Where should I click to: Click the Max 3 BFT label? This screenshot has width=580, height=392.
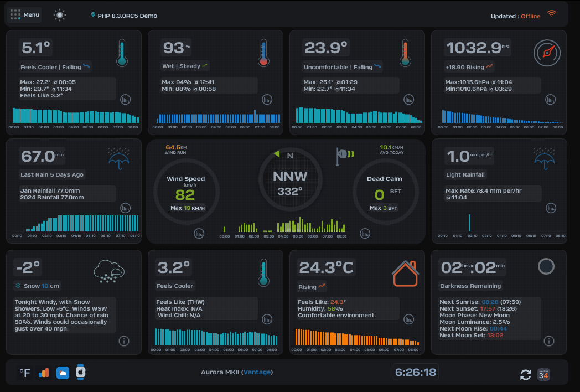coord(384,208)
